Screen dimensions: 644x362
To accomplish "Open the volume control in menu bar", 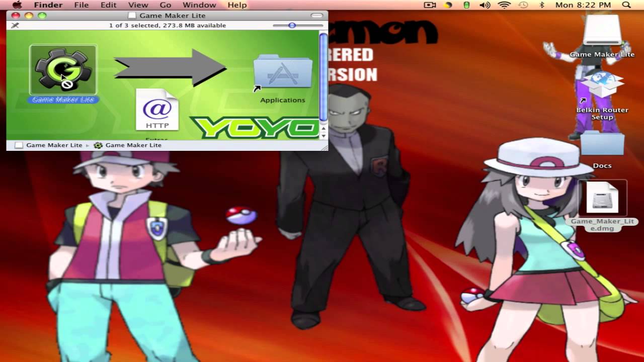I will click(x=485, y=5).
